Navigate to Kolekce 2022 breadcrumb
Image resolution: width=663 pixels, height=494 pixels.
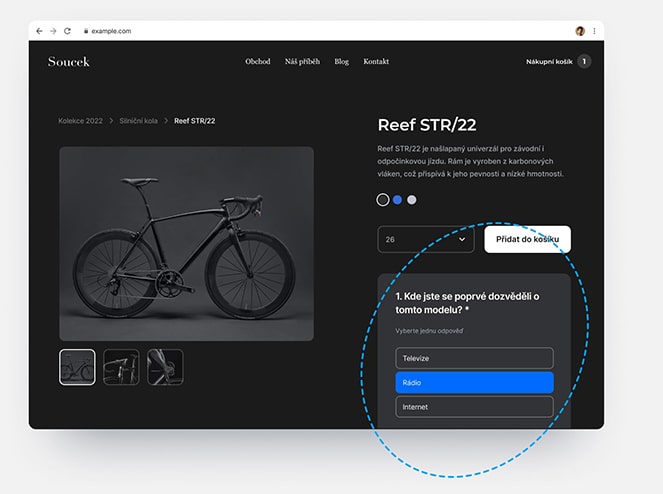(x=82, y=121)
